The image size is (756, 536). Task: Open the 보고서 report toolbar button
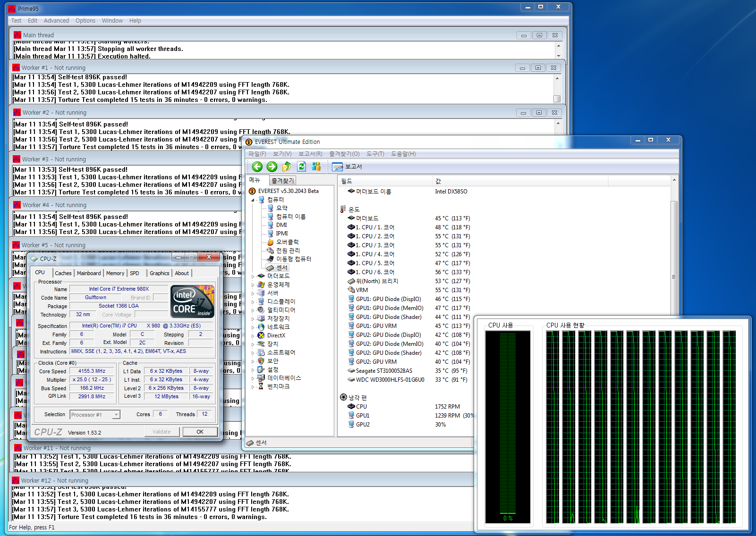click(347, 167)
